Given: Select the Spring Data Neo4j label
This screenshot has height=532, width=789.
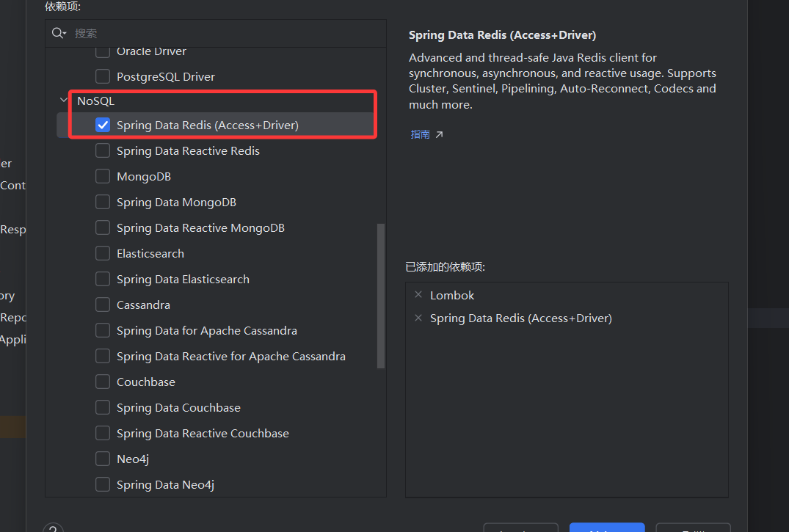Looking at the screenshot, I should (x=166, y=485).
